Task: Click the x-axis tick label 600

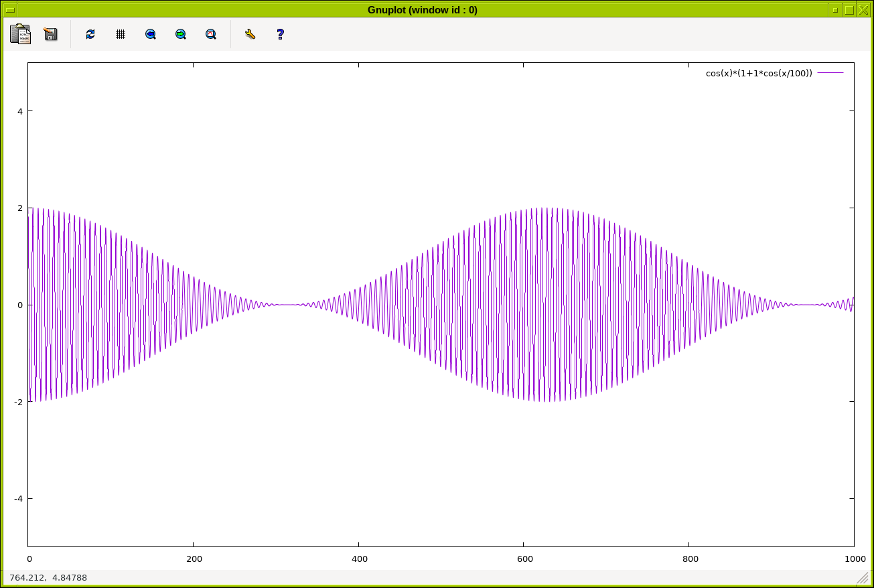Action: pos(524,559)
